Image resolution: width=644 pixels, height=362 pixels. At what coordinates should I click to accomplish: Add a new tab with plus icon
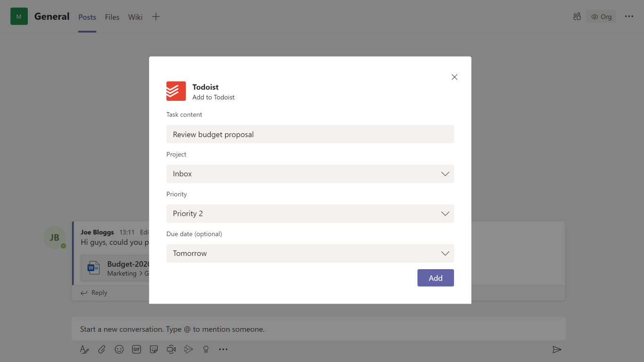pyautogui.click(x=156, y=16)
